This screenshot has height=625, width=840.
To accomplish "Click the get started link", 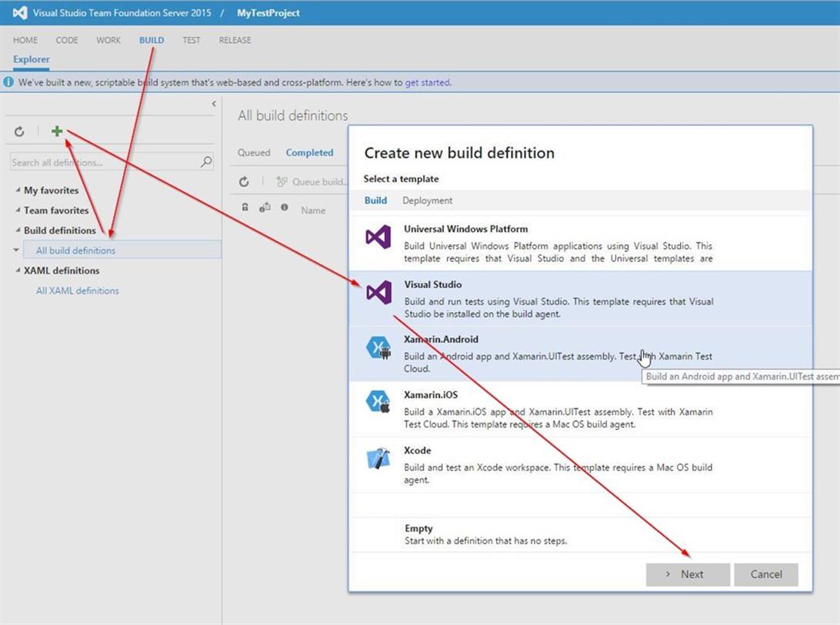I will [428, 82].
